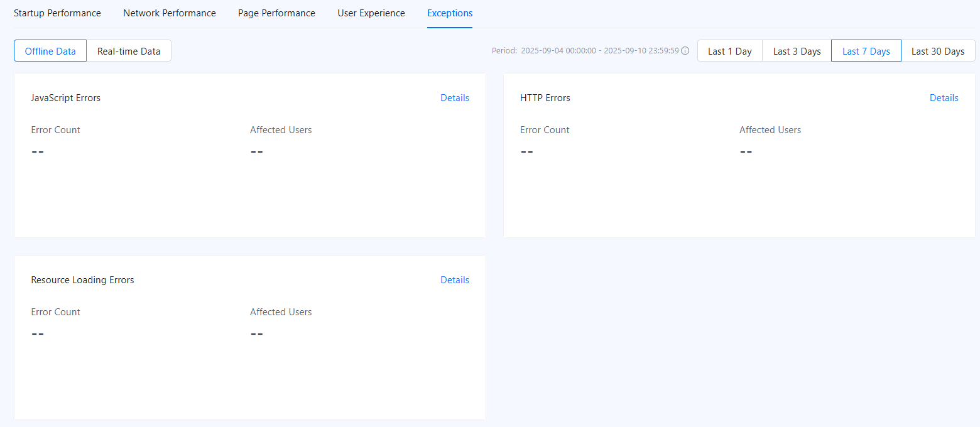Switch to Real-time Data view

point(129,51)
